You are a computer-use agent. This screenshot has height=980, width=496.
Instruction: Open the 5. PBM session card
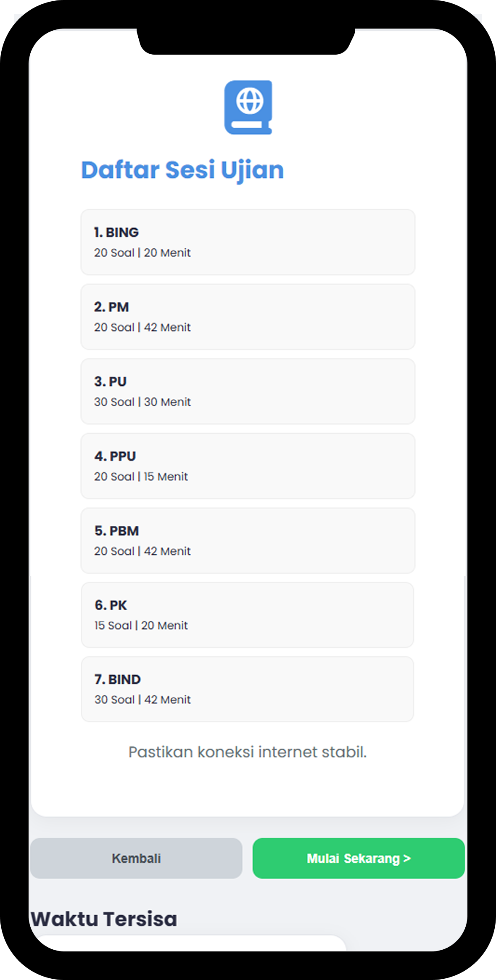[x=248, y=540]
